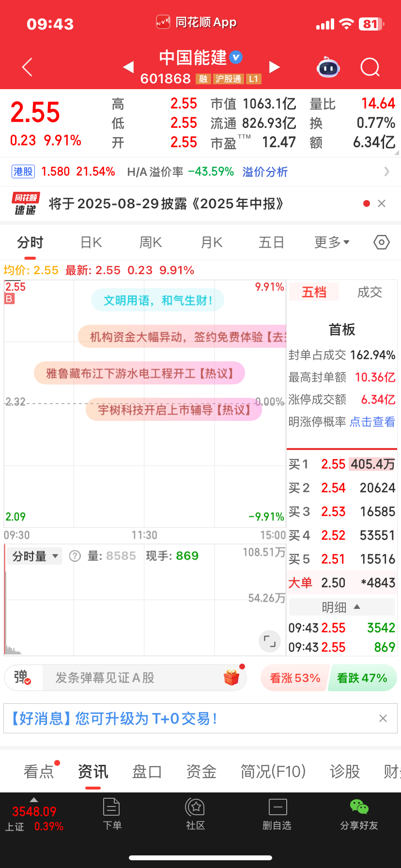Tap the 文明用语 danmaku bubble
Image resolution: width=401 pixels, height=868 pixels.
pyautogui.click(x=158, y=300)
